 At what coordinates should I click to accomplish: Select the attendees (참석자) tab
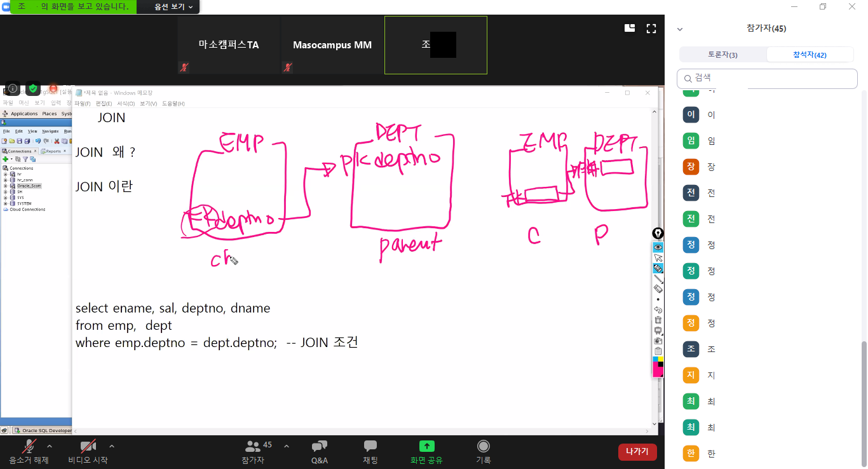coord(810,55)
